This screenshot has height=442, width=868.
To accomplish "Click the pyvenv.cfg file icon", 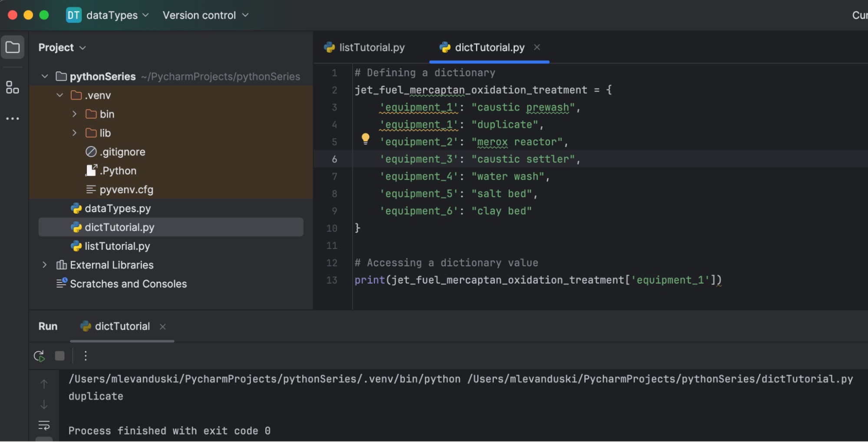I will coord(91,190).
